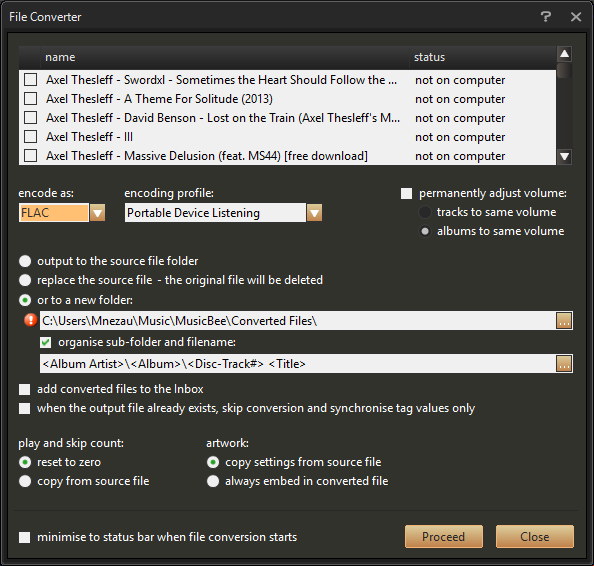Click the file list scroll down arrow
This screenshot has width=594, height=566.
coord(564,156)
